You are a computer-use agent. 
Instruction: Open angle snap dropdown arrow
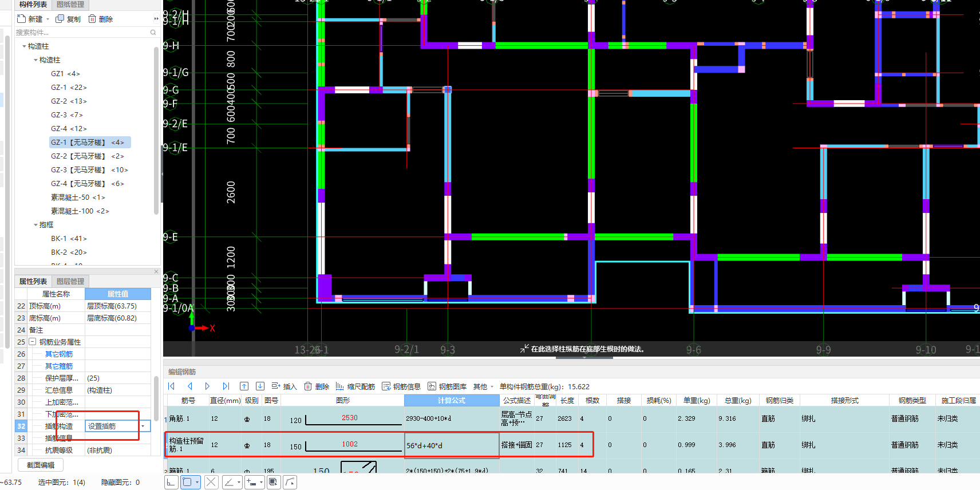coord(239,482)
